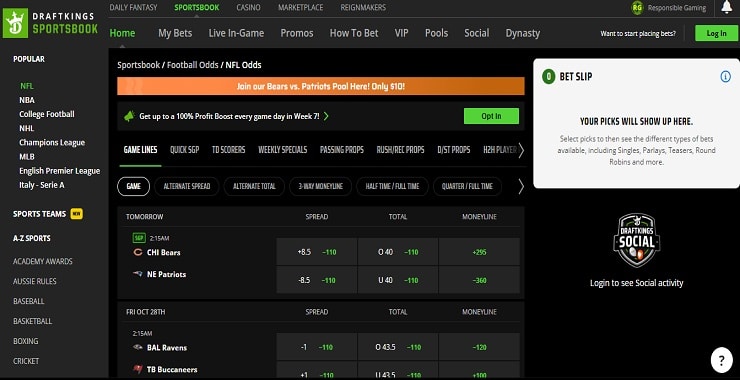Switch to Daily Fantasy product
Screen dimensions: 740x380
(133, 8)
